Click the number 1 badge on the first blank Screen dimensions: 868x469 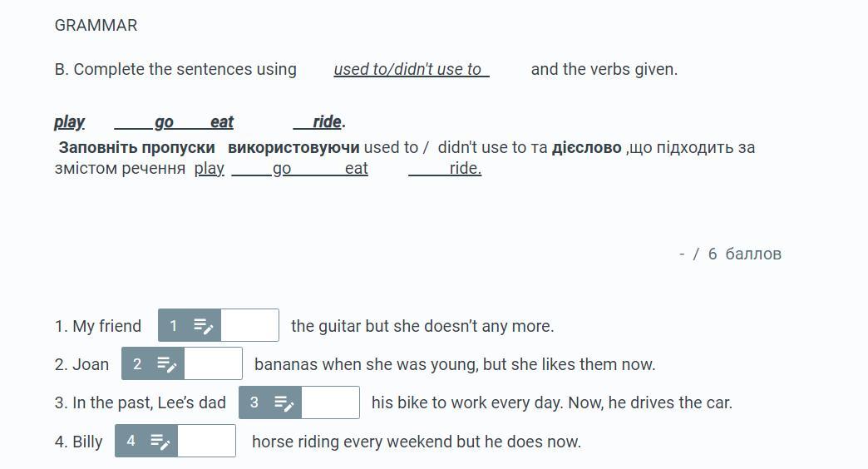tap(173, 326)
